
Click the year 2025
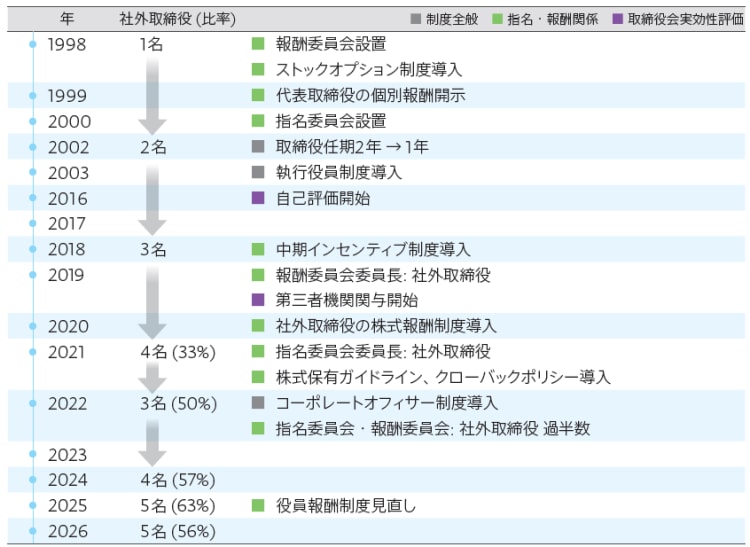point(68,505)
